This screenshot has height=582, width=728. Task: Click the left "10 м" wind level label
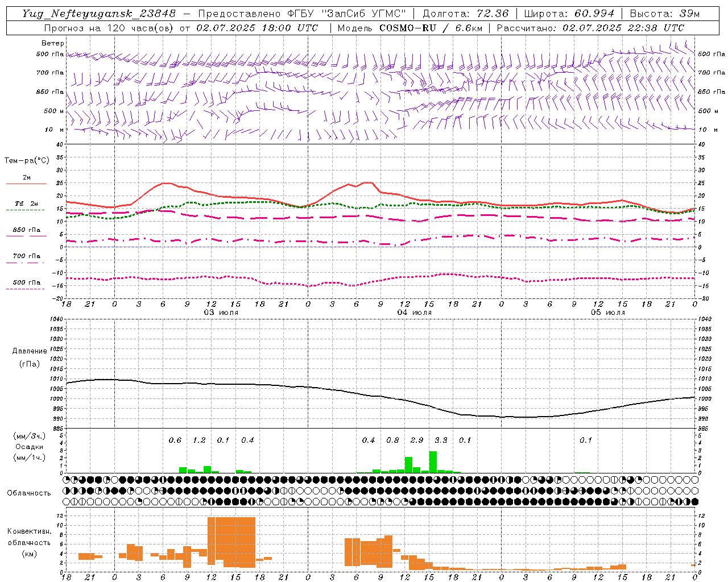point(55,130)
